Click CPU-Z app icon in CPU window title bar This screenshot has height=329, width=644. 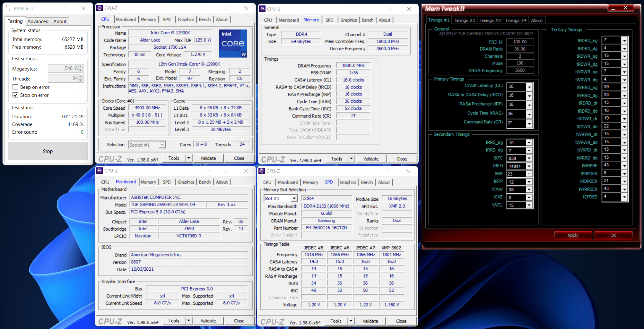click(100, 8)
